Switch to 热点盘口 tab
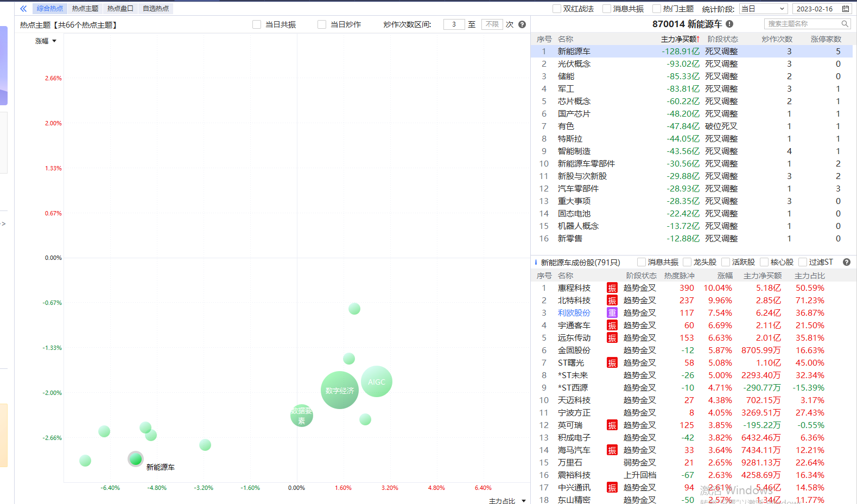Viewport: 857px width, 504px height. (120, 9)
